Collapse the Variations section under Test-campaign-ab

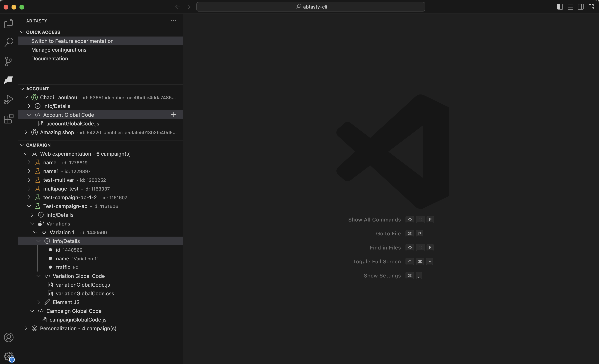pos(33,223)
